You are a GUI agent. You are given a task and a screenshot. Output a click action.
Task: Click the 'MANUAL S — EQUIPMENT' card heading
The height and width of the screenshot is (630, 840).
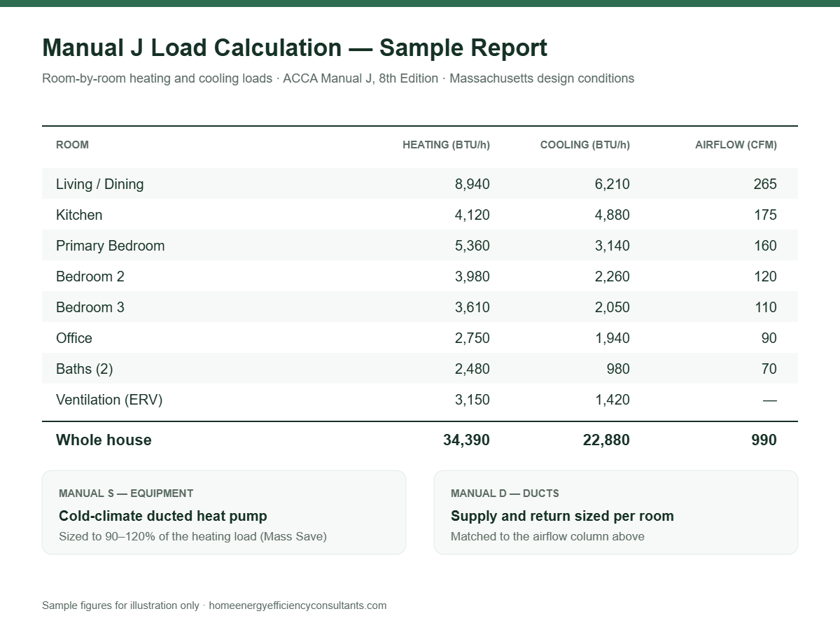click(x=126, y=493)
